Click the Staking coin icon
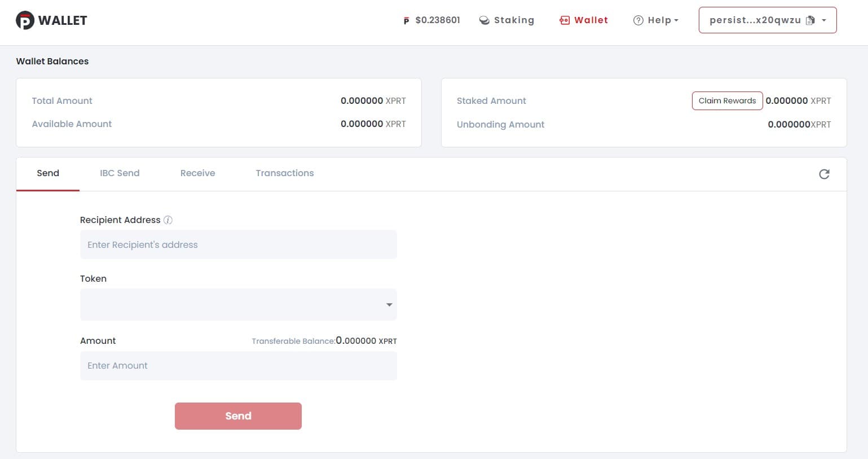This screenshot has height=459, width=868. click(x=484, y=20)
